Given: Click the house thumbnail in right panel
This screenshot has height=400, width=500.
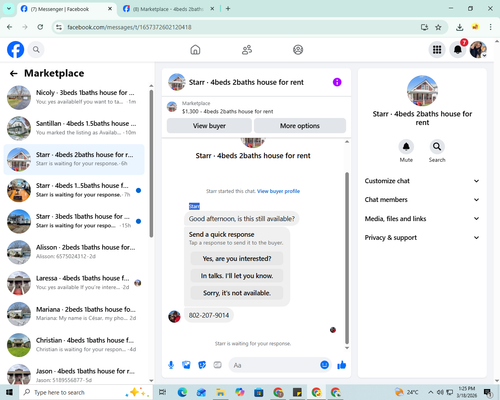Looking at the screenshot, I should (422, 91).
